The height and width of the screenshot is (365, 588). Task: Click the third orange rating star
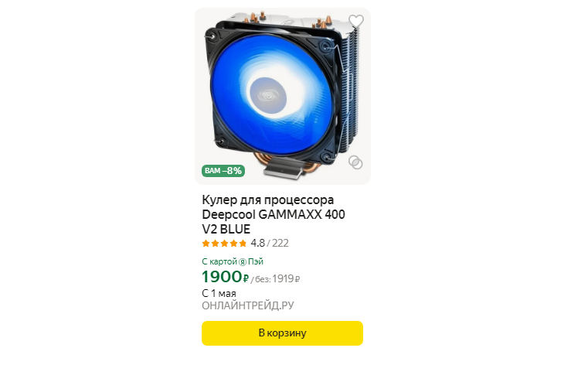(x=224, y=244)
